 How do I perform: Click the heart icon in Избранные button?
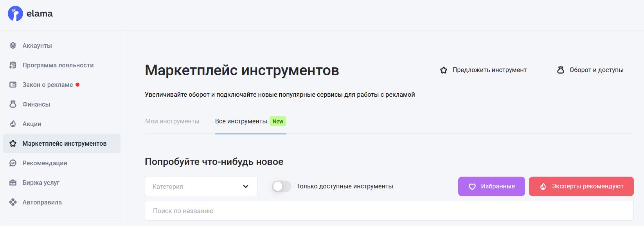(472, 186)
